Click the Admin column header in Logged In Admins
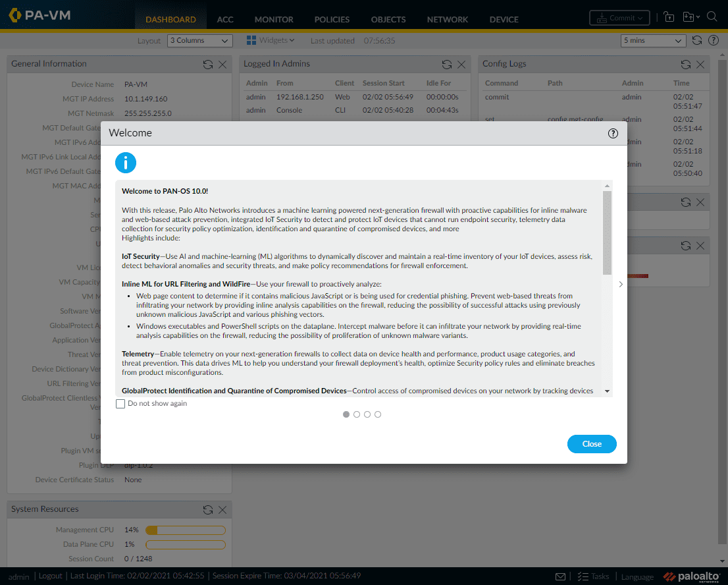This screenshot has width=728, height=585. click(x=257, y=83)
